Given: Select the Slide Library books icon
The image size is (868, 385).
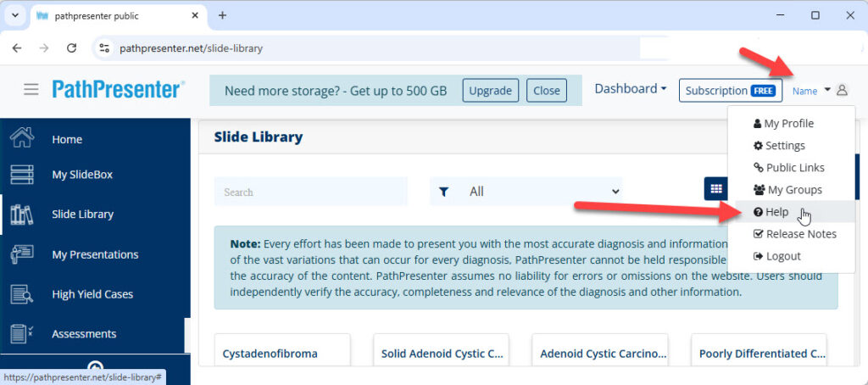Looking at the screenshot, I should pos(21,215).
